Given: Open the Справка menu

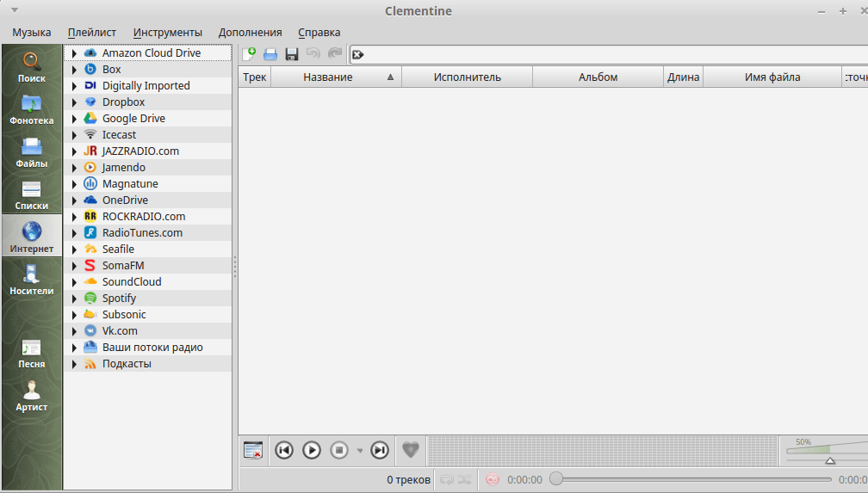Looking at the screenshot, I should click(319, 32).
